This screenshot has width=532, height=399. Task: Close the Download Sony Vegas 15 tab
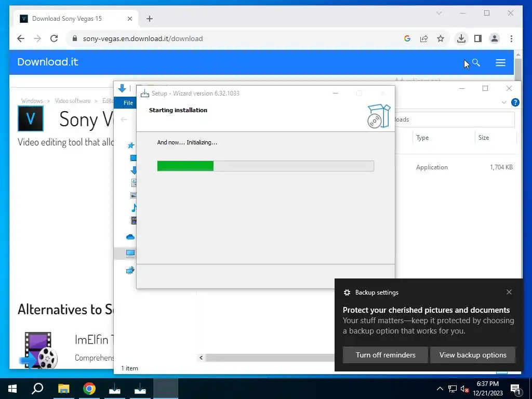tap(129, 19)
